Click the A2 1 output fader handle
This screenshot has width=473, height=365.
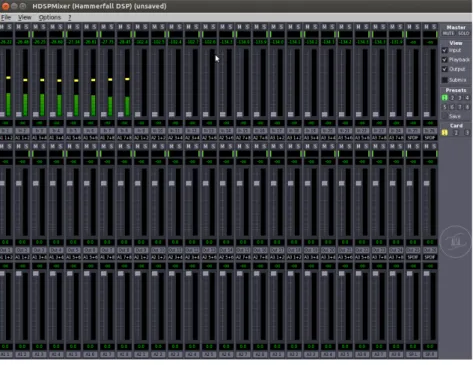point(137,273)
